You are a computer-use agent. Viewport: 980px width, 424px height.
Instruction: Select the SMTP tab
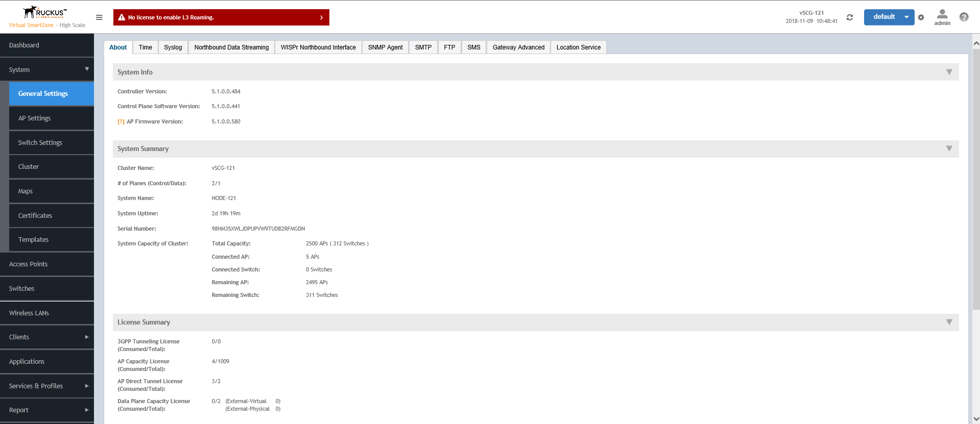click(423, 47)
